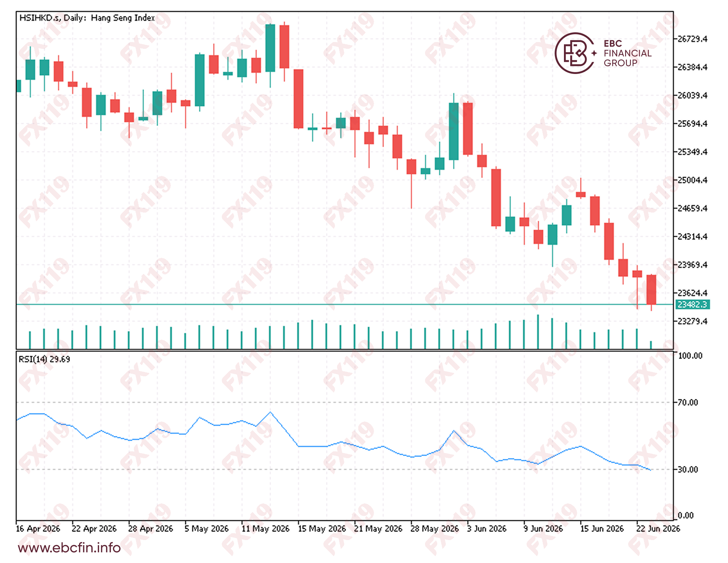Select the 22 Jun 2026 date label
Screen dimensions: 728x563
[x=658, y=529]
